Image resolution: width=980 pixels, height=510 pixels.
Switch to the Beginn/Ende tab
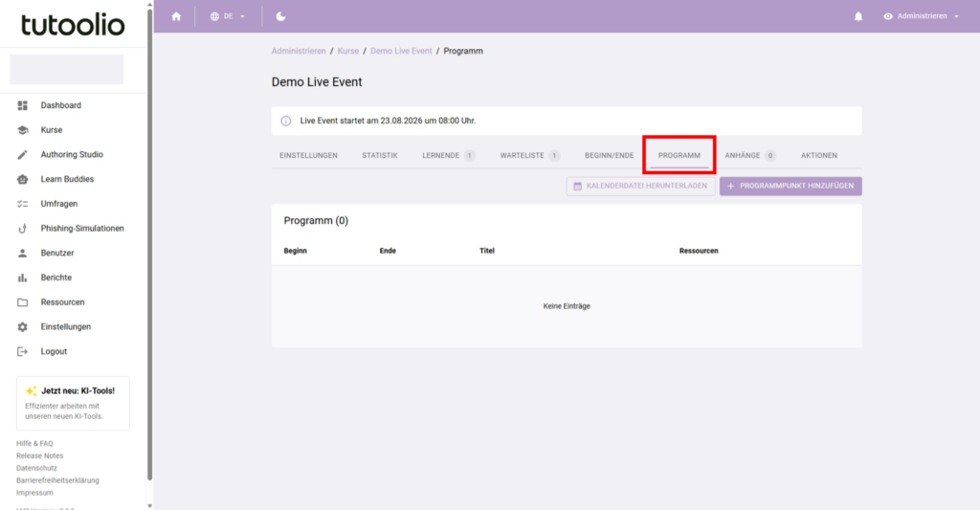coord(609,156)
